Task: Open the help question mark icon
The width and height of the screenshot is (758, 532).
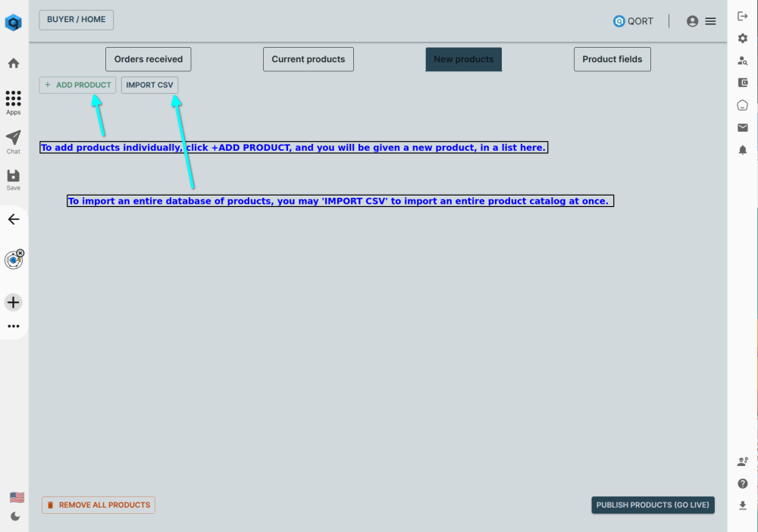Action: (743, 483)
